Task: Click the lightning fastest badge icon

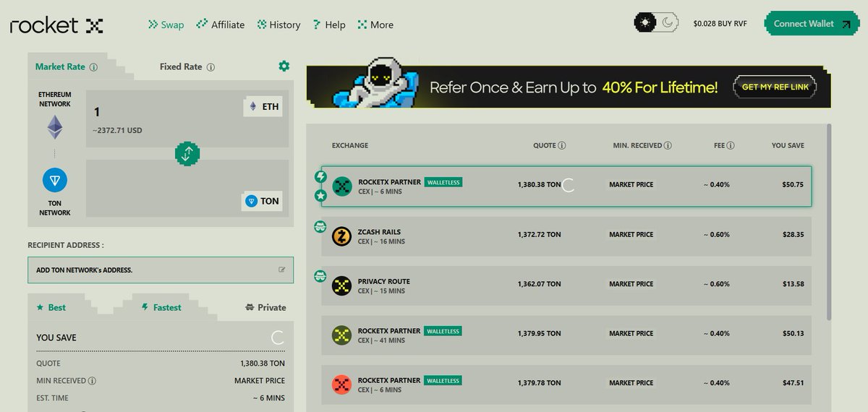Action: 321,176
